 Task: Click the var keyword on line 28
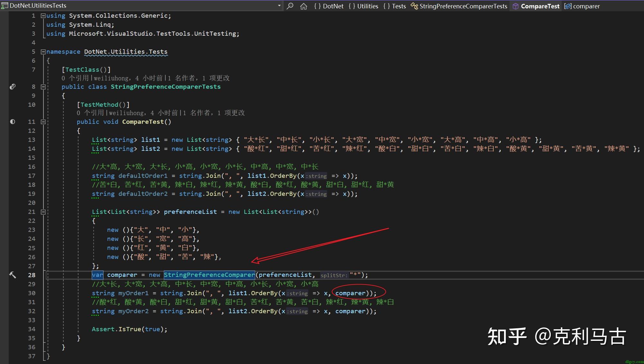coord(97,275)
